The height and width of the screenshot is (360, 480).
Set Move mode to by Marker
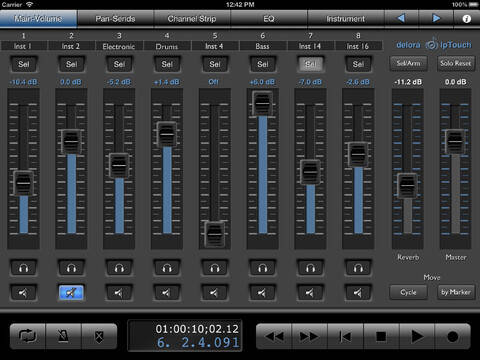pyautogui.click(x=456, y=292)
